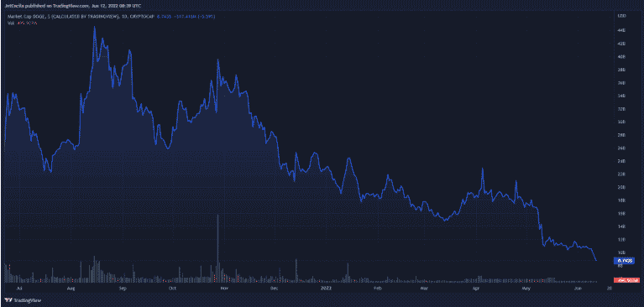Click the Nov label on the time axis

pyautogui.click(x=224, y=289)
